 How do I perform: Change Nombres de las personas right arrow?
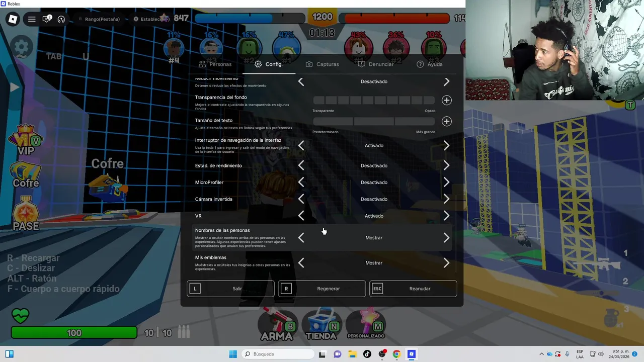tap(447, 237)
